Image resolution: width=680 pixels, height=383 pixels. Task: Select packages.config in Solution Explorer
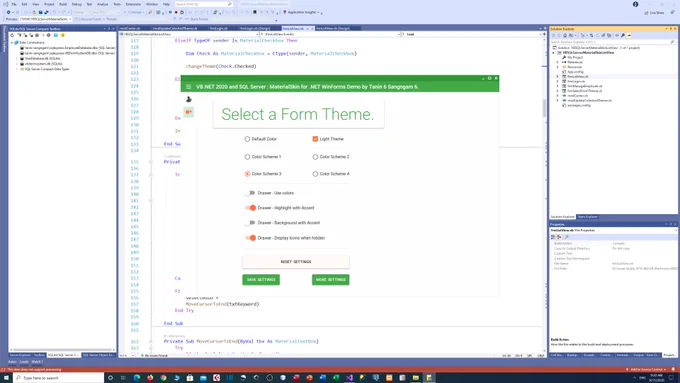[x=579, y=105]
